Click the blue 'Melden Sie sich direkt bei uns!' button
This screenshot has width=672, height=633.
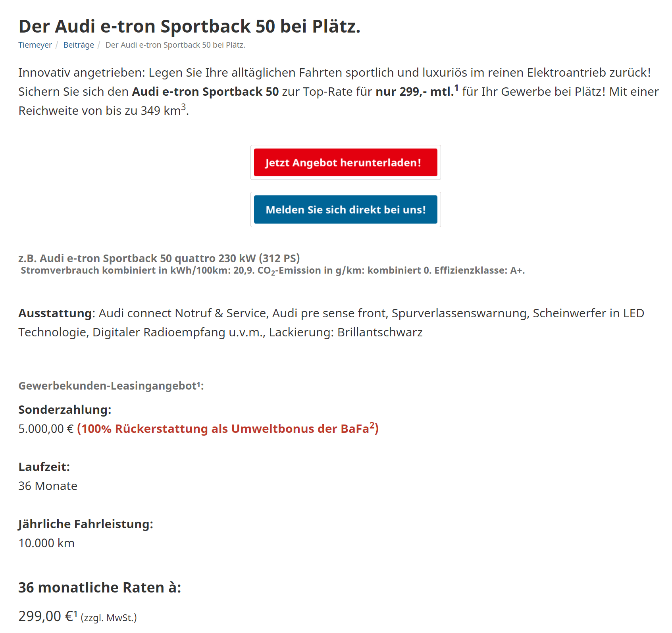[x=346, y=209]
